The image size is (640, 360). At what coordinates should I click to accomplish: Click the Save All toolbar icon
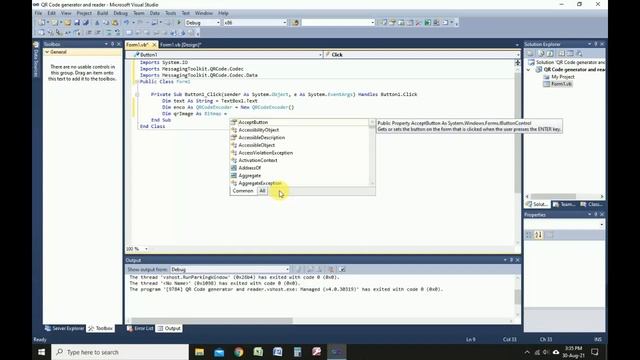click(x=85, y=22)
